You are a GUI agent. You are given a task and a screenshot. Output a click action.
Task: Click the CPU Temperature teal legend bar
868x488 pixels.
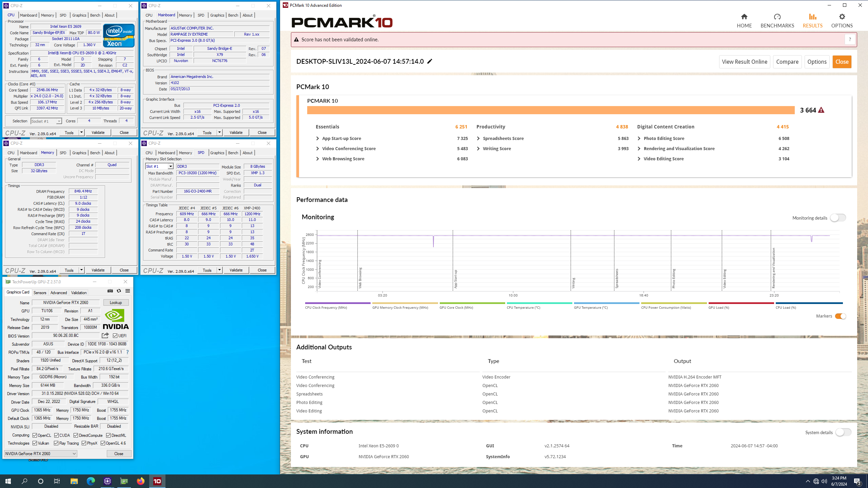(x=539, y=303)
